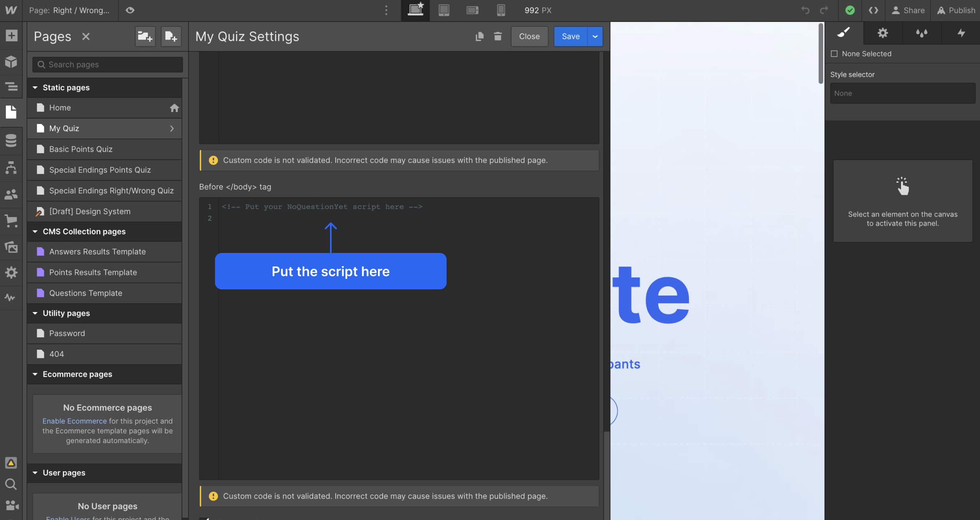The height and width of the screenshot is (520, 980).
Task: Open the Logic flows panel
Action: click(x=11, y=167)
